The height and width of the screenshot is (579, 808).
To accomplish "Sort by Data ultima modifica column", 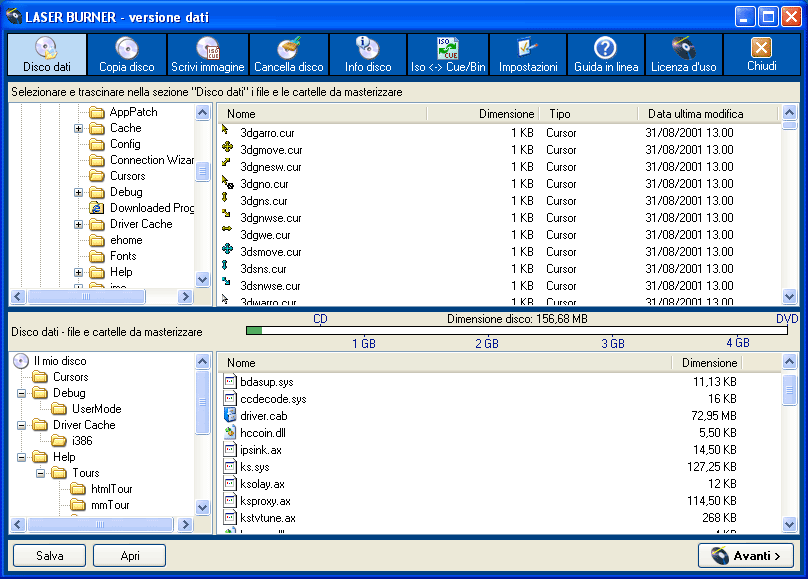I will pyautogui.click(x=707, y=113).
